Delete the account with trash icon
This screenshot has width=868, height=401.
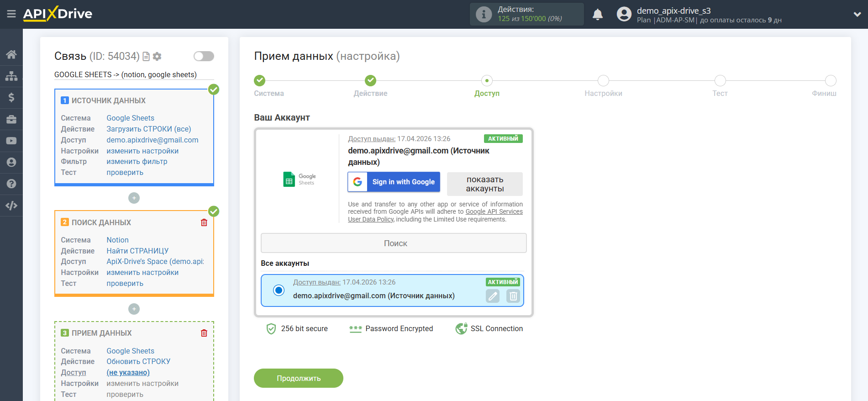(x=513, y=296)
